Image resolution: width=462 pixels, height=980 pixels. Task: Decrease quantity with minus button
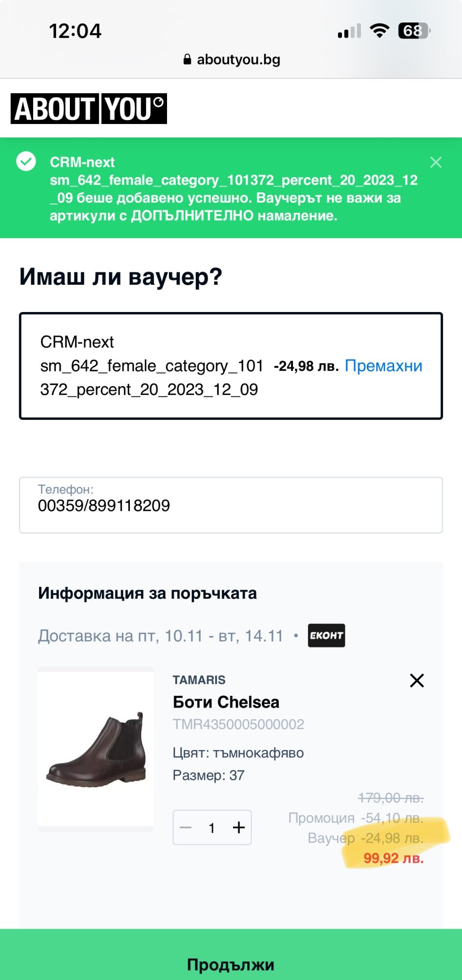point(186,828)
